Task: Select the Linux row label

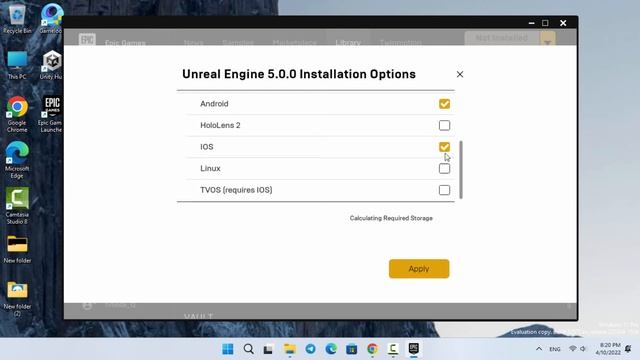Action: [210, 169]
